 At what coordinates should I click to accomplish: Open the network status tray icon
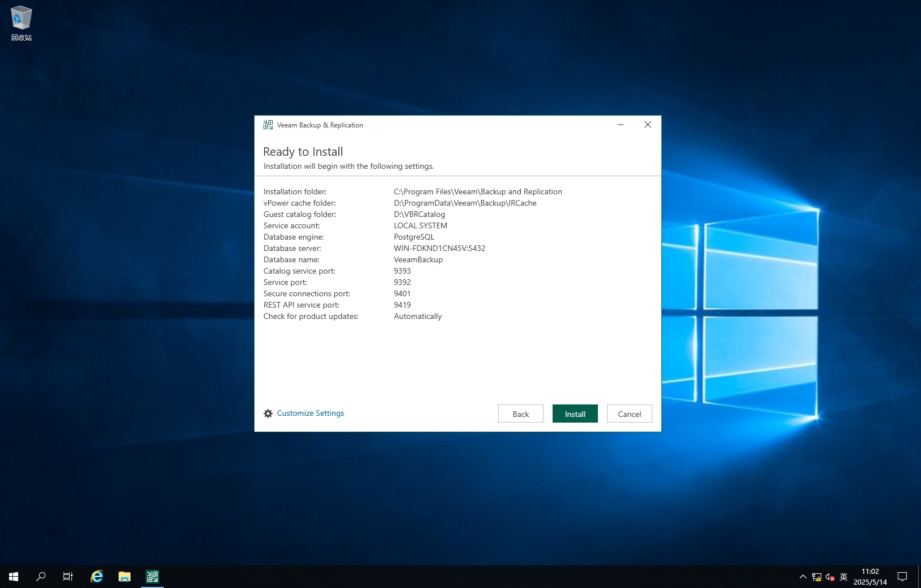tap(817, 577)
